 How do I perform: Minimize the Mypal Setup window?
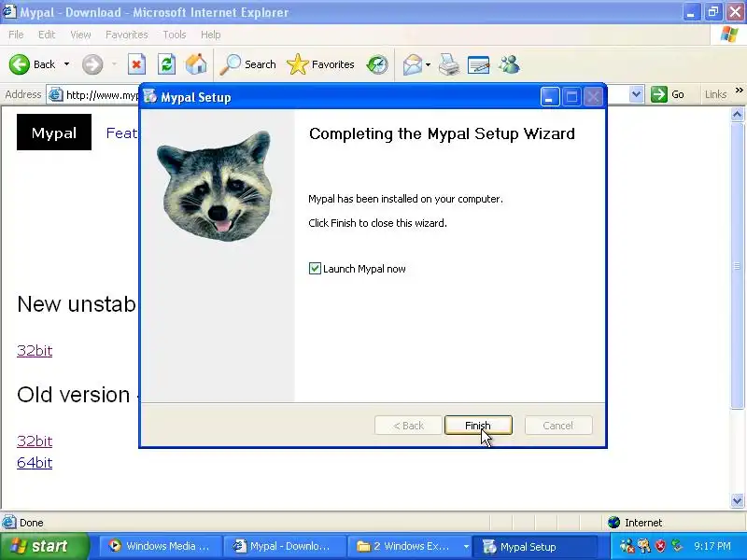tap(549, 97)
